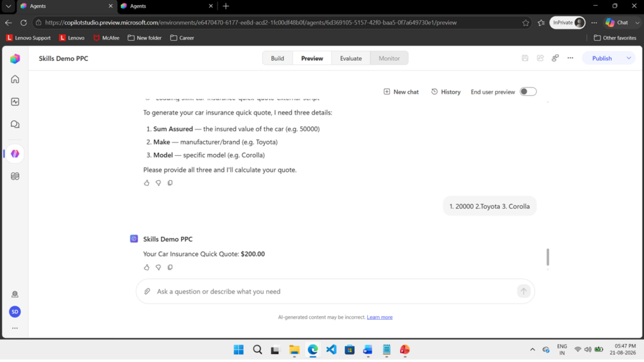
Task: Open the SD user profile avatar
Action: coord(15,312)
